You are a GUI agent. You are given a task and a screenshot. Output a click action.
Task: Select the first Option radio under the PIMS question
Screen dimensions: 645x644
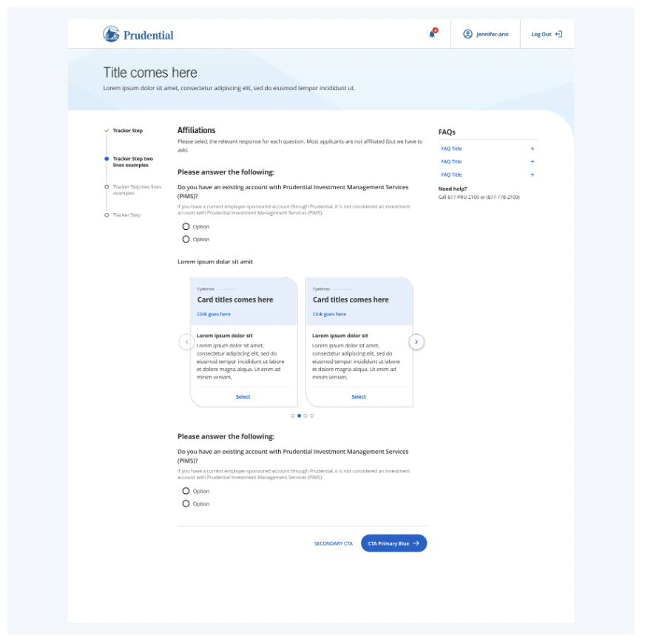point(185,226)
